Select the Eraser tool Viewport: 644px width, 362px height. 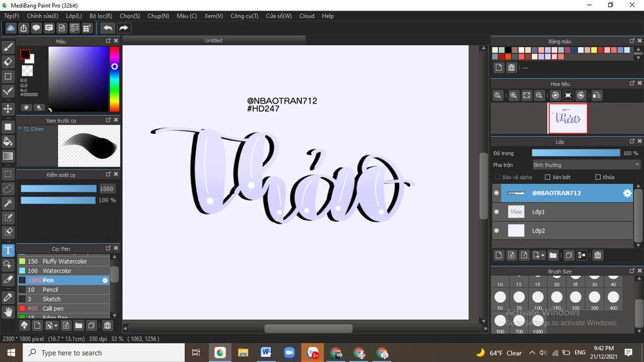(8, 62)
